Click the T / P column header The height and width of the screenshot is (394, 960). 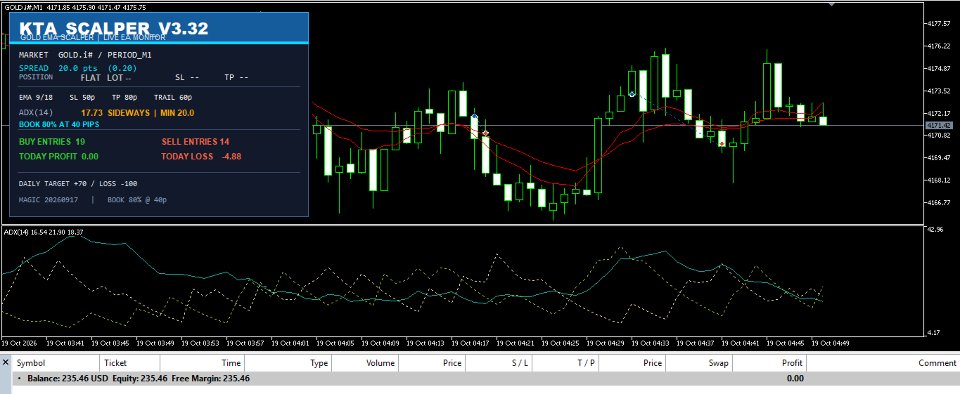[x=566, y=363]
